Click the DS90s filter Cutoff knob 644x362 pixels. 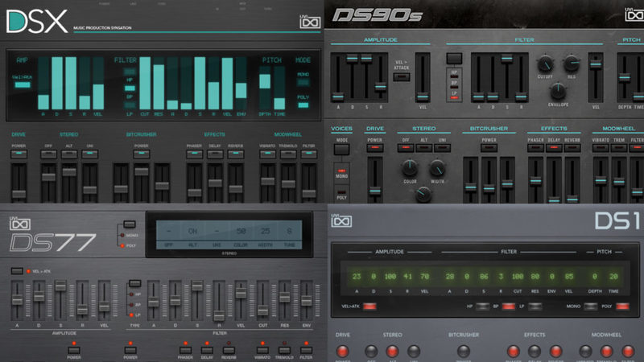(x=547, y=65)
